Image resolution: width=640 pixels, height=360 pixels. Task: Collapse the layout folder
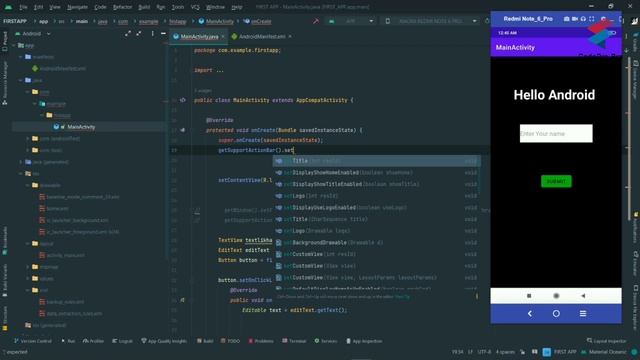[28, 243]
